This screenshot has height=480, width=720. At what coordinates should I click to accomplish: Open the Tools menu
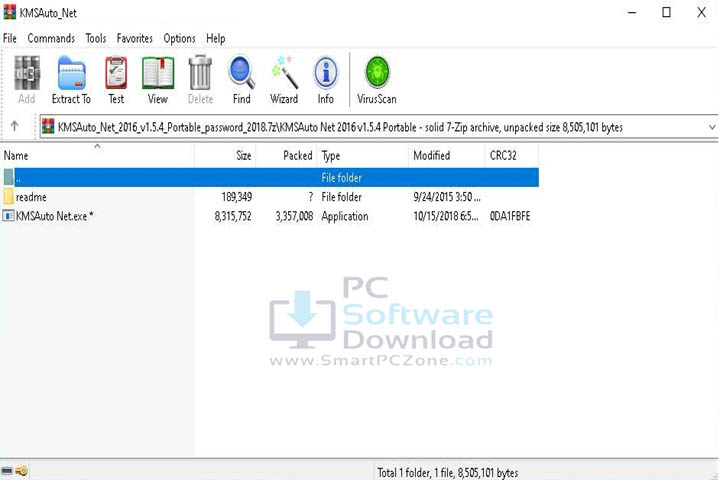pos(96,38)
